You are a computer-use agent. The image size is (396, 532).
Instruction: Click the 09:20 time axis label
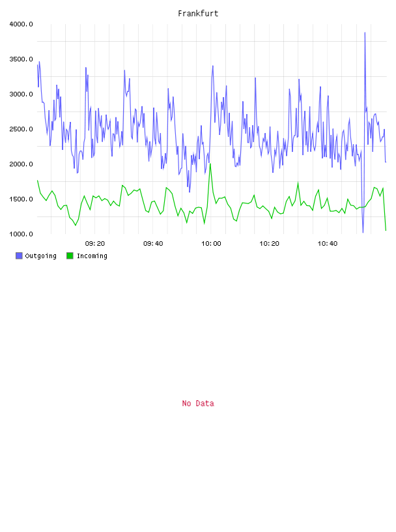95,244
